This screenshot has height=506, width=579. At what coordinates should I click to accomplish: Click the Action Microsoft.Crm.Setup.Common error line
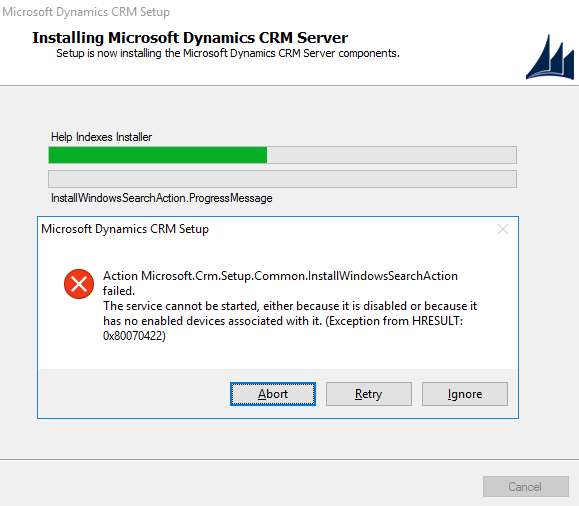point(280,276)
